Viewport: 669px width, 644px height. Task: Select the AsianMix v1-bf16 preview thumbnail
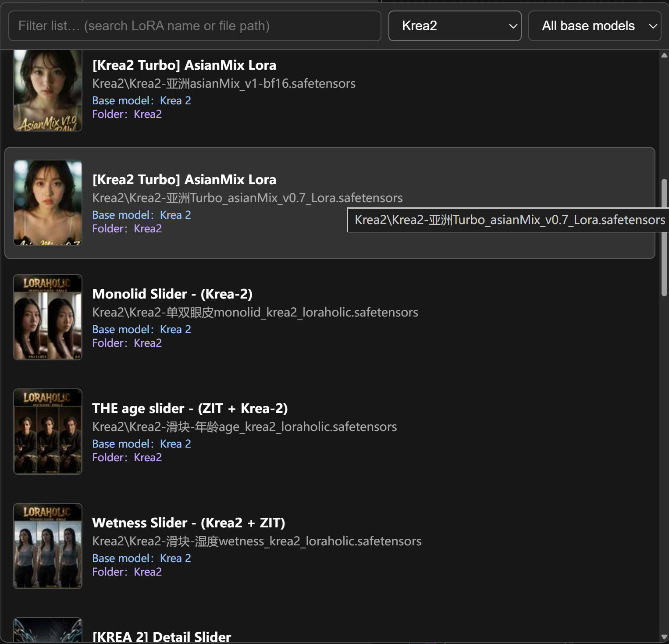pyautogui.click(x=48, y=90)
